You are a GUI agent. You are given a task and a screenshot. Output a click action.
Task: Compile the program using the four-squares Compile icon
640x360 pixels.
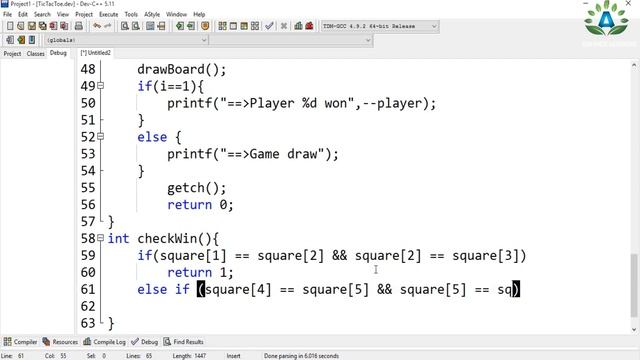click(x=222, y=26)
